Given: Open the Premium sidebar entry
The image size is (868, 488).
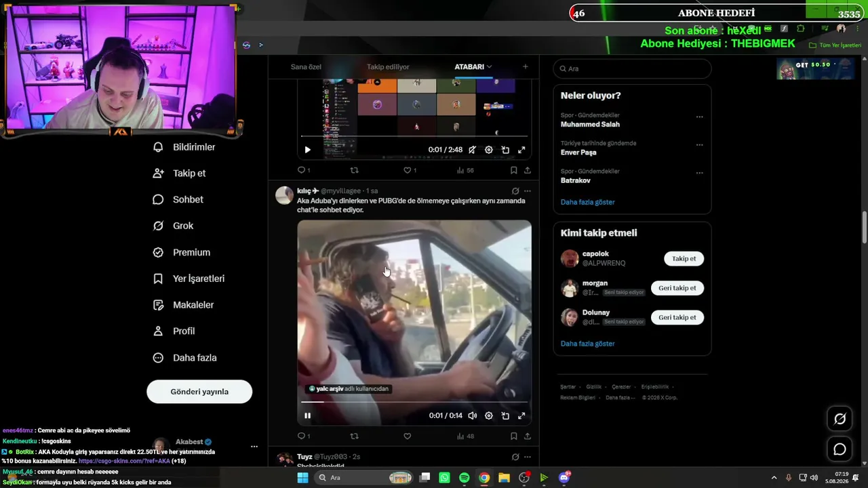Looking at the screenshot, I should coord(182,252).
